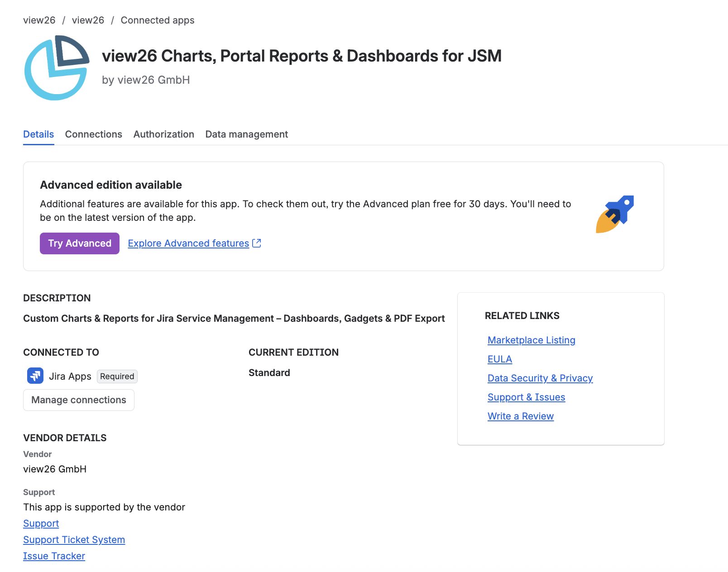The width and height of the screenshot is (728, 572).
Task: Click the Jira Apps product icon
Action: tap(35, 376)
